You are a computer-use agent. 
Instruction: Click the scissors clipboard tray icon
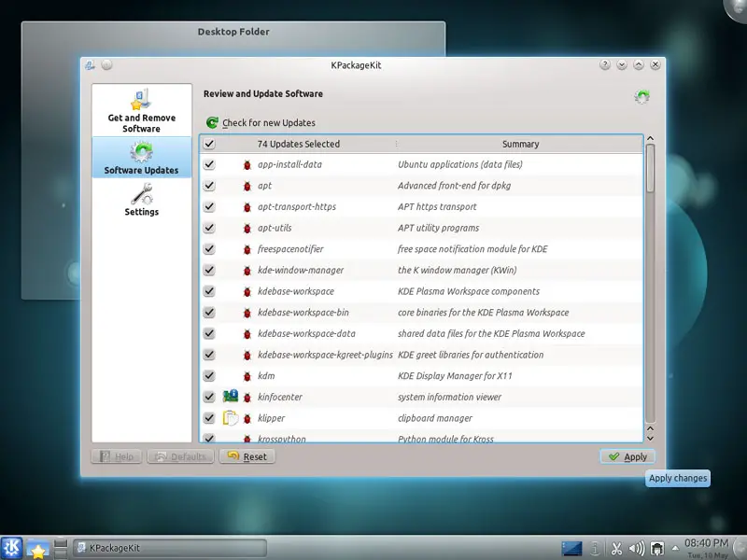[616, 549]
